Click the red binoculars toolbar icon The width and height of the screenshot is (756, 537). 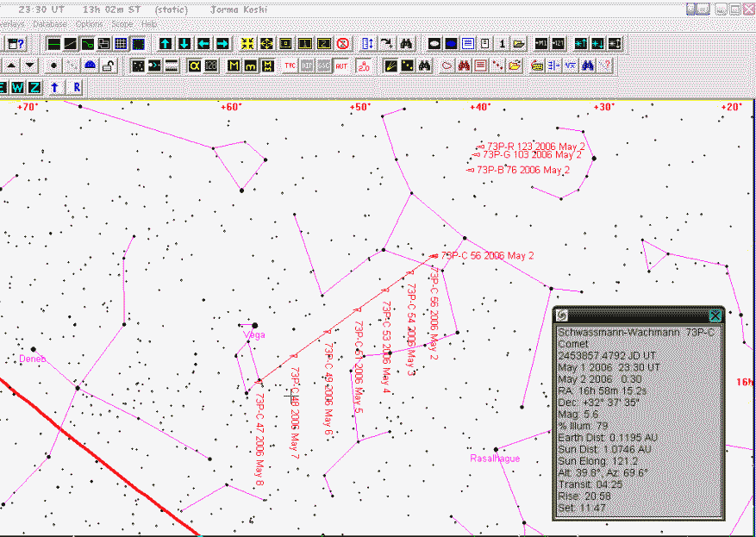(x=464, y=66)
